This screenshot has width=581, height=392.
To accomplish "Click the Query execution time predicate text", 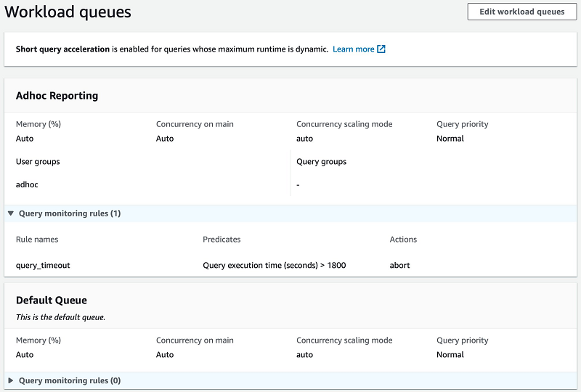I will tap(274, 265).
